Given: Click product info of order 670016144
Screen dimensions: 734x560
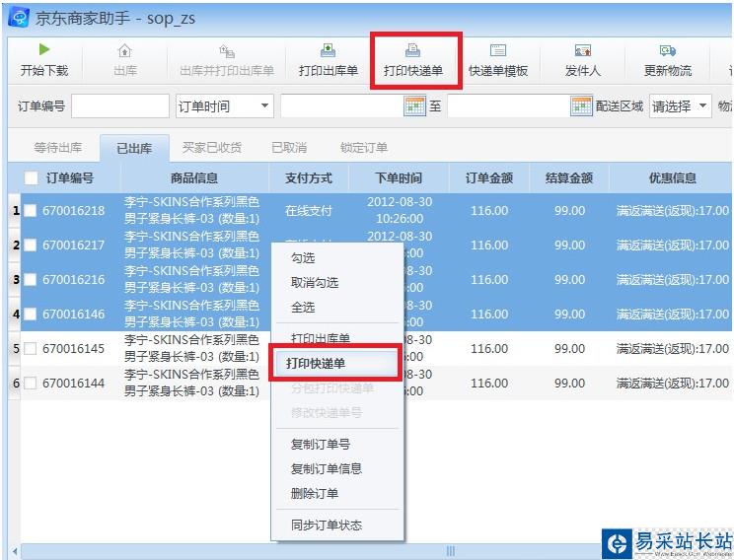Looking at the screenshot, I should click(x=192, y=383).
